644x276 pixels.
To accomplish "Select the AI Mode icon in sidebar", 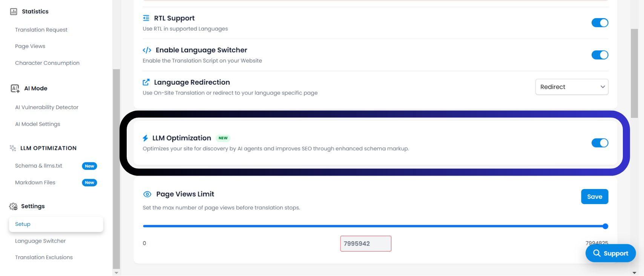I will (14, 88).
